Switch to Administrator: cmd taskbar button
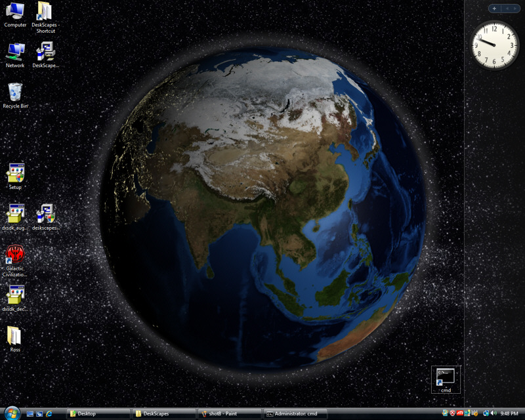Image resolution: width=525 pixels, height=420 pixels. 295,413
